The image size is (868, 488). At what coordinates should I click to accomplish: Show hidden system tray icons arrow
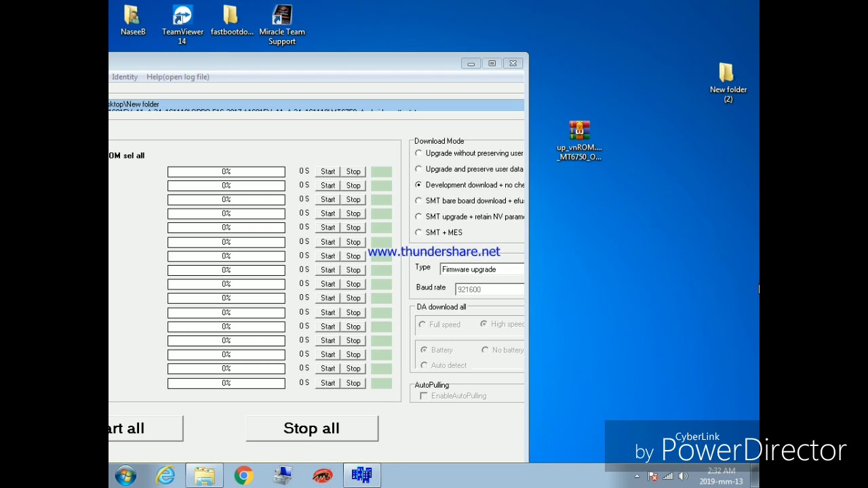(x=637, y=476)
